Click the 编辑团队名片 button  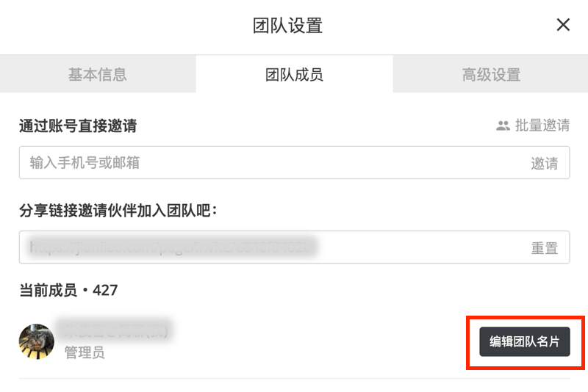point(525,342)
